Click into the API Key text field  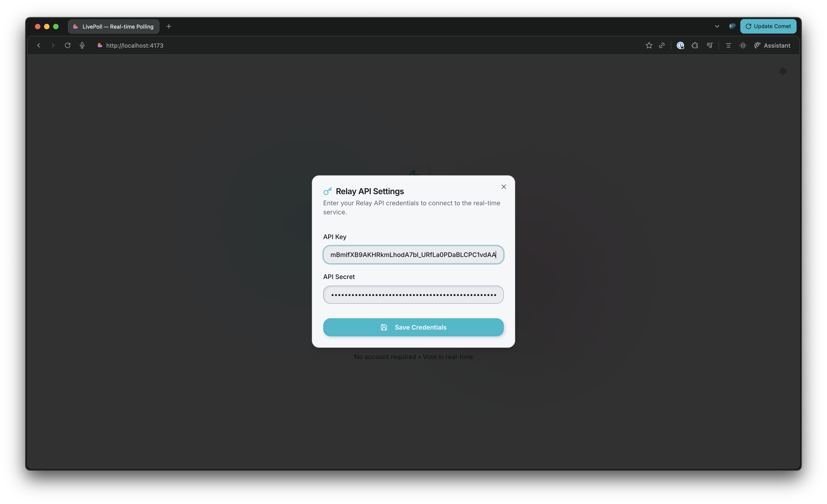coord(413,255)
